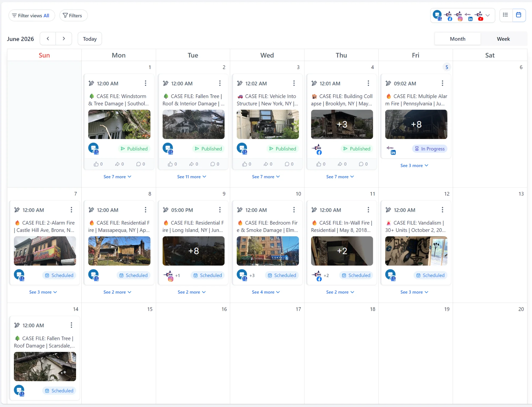
Task: Click Facebook account icon on Building Collapse post
Action: [x=317, y=149]
